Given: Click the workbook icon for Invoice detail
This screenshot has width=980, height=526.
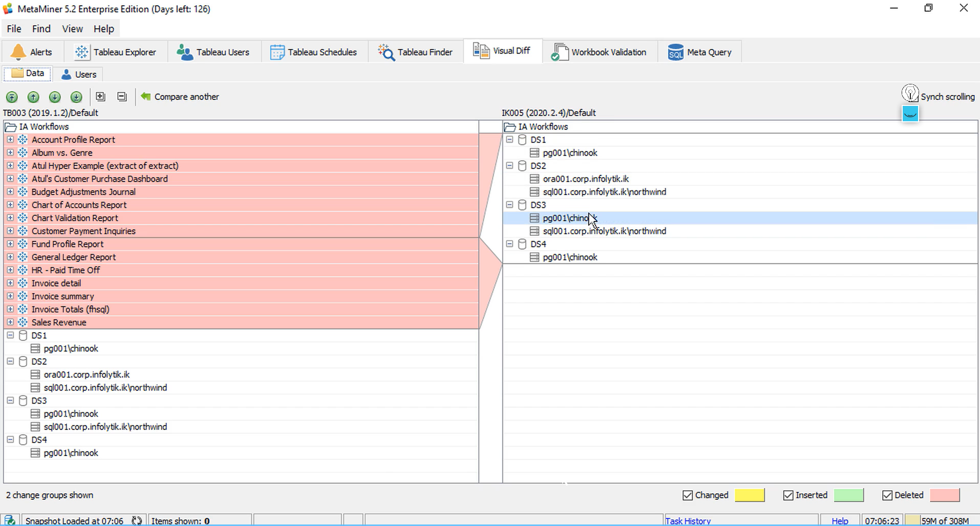Looking at the screenshot, I should click(23, 283).
